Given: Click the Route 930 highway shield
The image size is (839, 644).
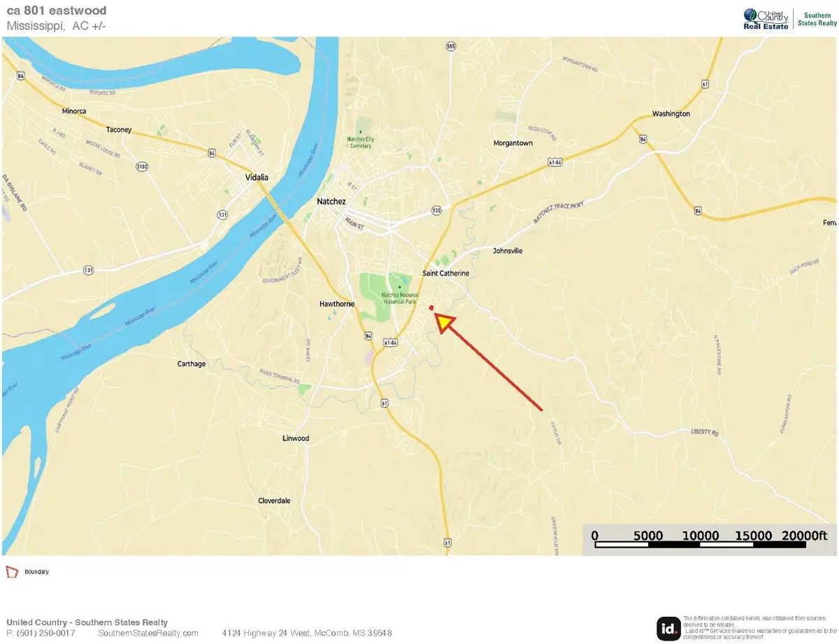Looking at the screenshot, I should coord(436,210).
